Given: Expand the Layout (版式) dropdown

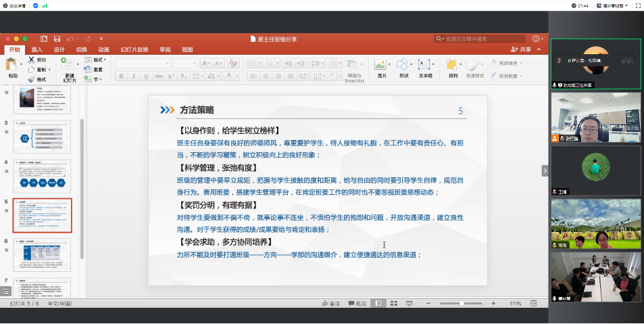Looking at the screenshot, I should tap(97, 60).
